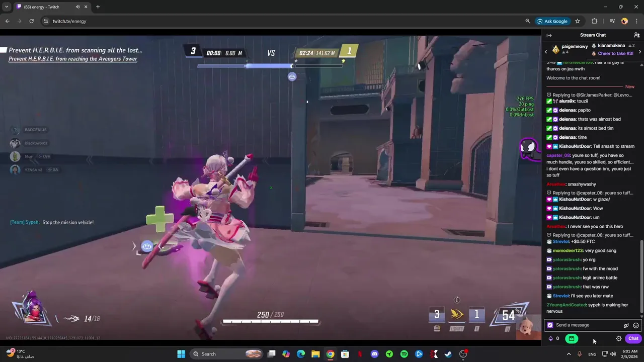Open Microsoft Edge from taskbar
Image resolution: width=644 pixels, height=362 pixels.
[x=301, y=354]
